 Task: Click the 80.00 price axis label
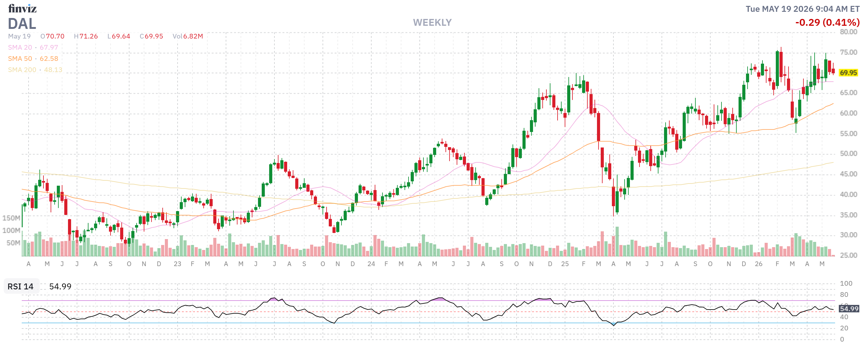click(x=848, y=32)
